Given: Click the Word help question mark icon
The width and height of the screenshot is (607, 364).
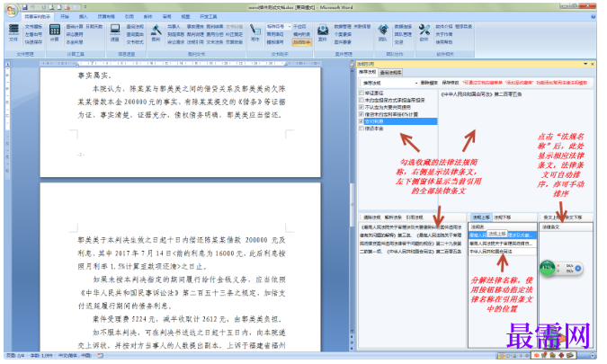Looking at the screenshot, I should click(x=594, y=17).
